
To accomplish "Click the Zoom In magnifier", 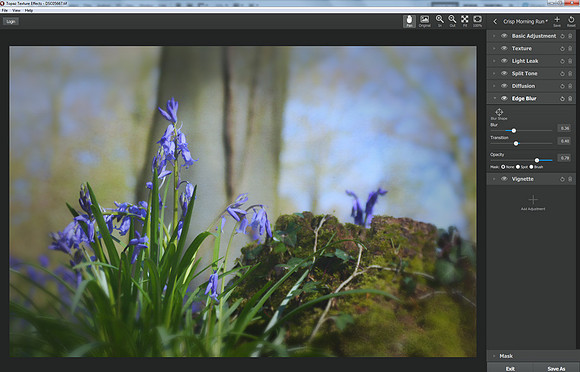I will point(440,21).
